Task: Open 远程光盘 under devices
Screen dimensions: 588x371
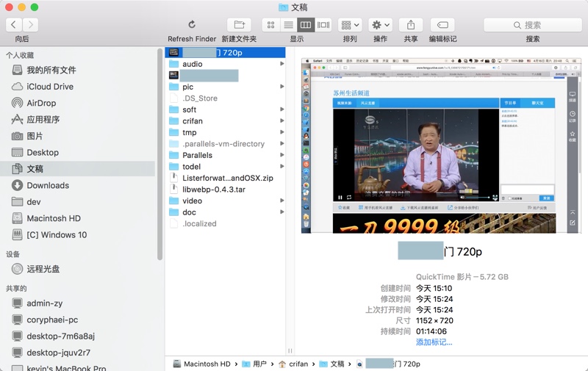Action: pyautogui.click(x=43, y=269)
